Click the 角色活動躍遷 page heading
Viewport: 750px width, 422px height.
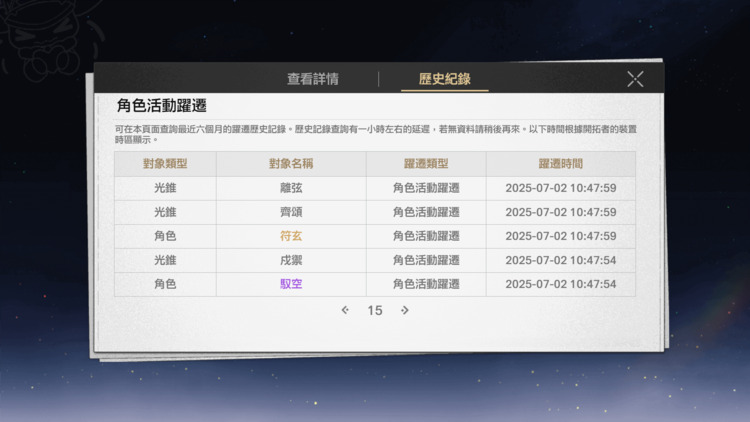162,106
